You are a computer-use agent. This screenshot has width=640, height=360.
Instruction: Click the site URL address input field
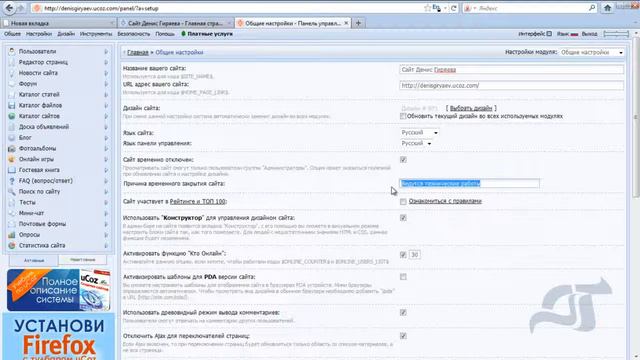click(x=511, y=86)
